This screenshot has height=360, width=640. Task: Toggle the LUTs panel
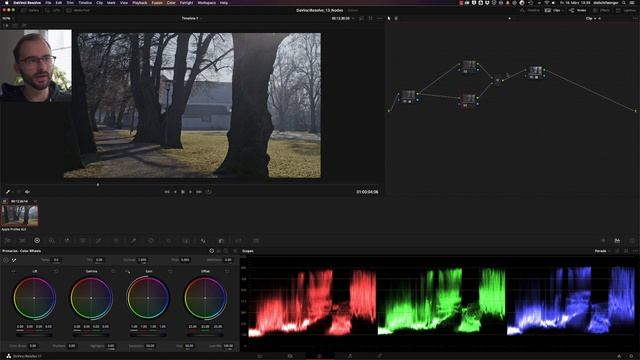point(53,10)
